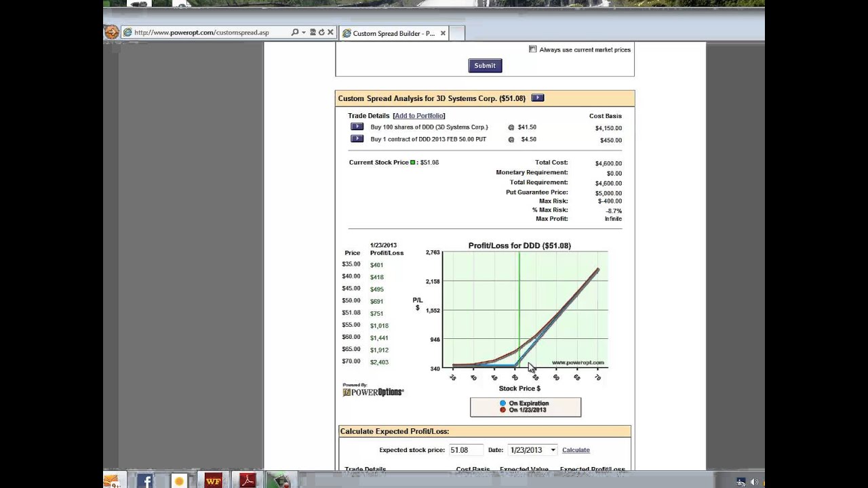Click arrow icon beside 3D Systems title

(537, 98)
